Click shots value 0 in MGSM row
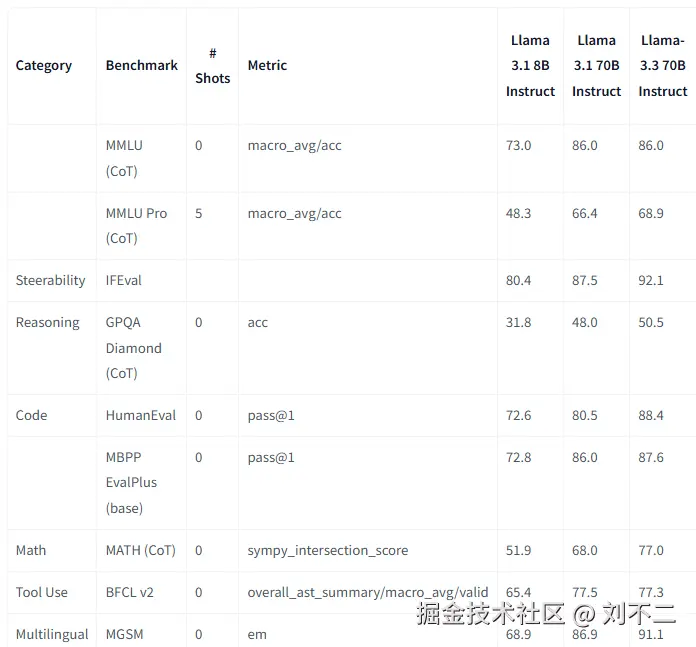 pos(198,635)
